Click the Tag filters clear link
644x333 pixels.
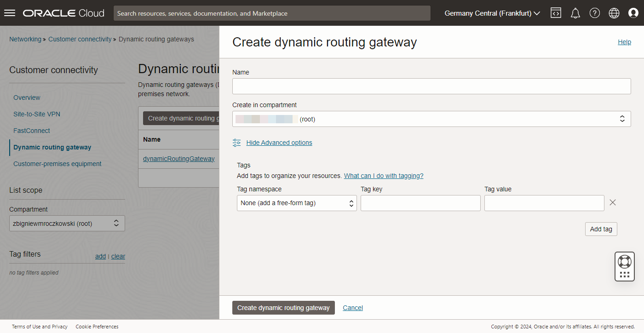click(x=118, y=256)
